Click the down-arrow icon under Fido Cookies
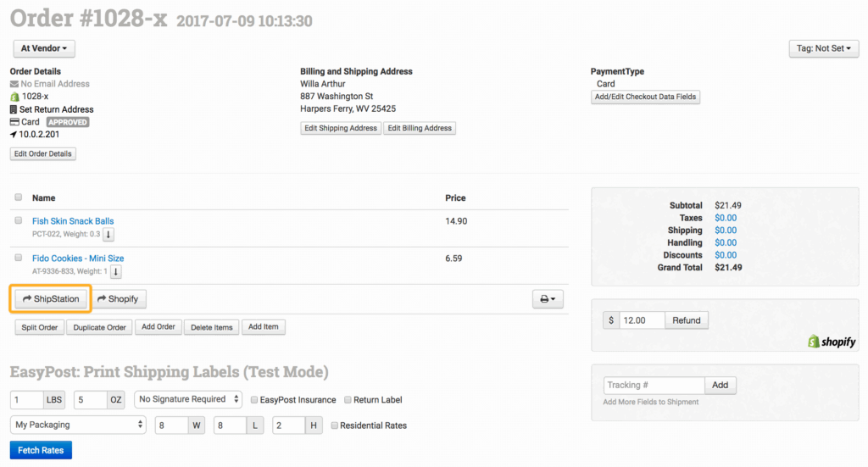The image size is (868, 467). point(116,272)
